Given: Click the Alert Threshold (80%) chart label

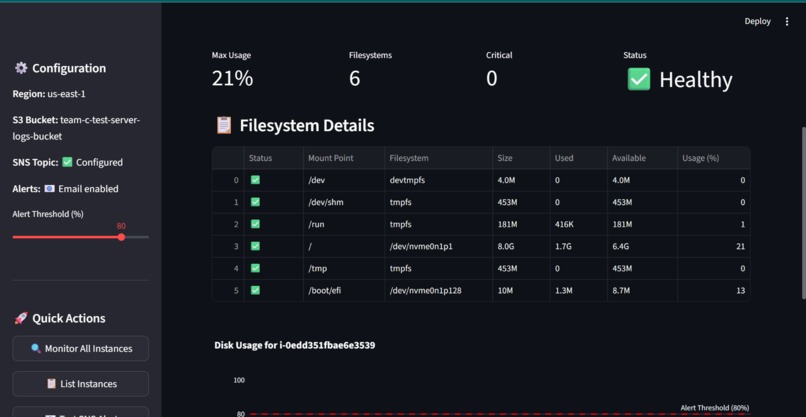Looking at the screenshot, I should pyautogui.click(x=715, y=408).
